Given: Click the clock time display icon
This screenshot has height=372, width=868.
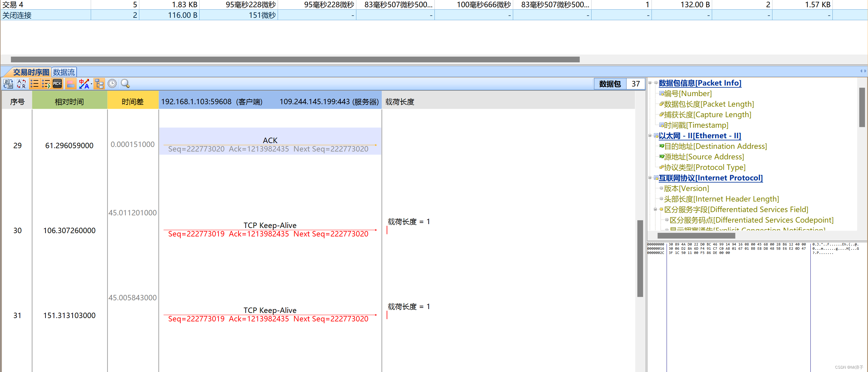Looking at the screenshot, I should 112,83.
